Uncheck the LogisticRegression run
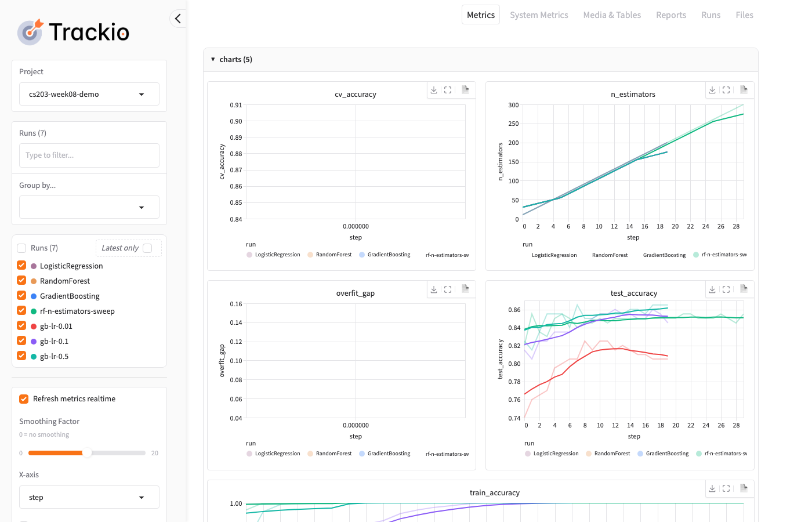 coord(22,265)
